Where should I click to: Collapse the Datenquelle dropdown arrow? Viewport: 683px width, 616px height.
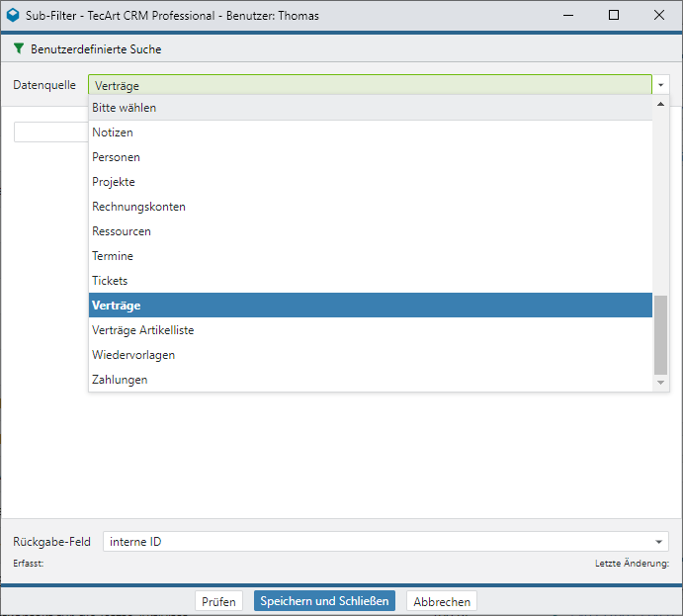661,85
